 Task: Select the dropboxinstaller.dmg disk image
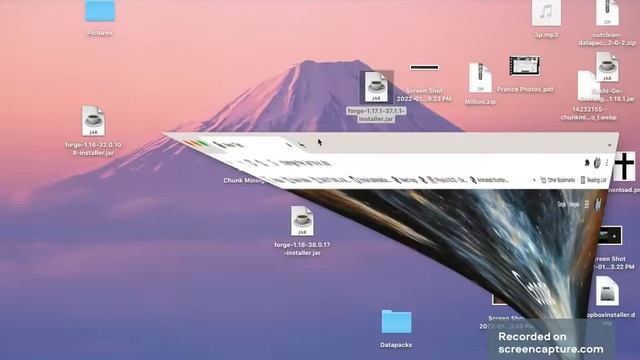607,291
